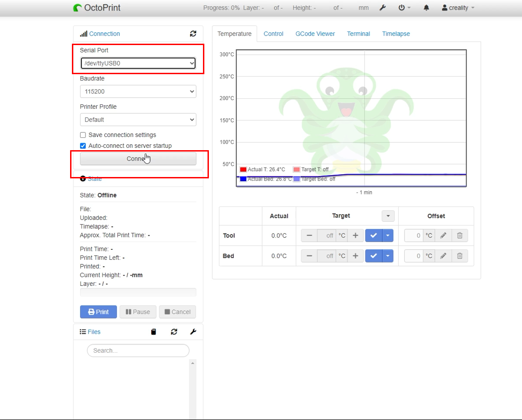Screen dimensions: 522x420
Task: Toggle Target Bed legend swatch
Action: pyautogui.click(x=297, y=179)
